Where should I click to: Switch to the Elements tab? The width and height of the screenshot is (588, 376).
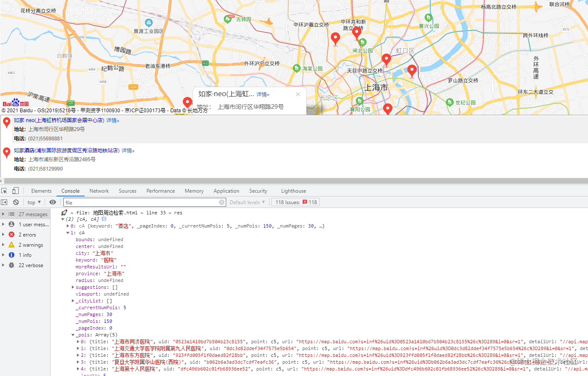click(x=41, y=191)
